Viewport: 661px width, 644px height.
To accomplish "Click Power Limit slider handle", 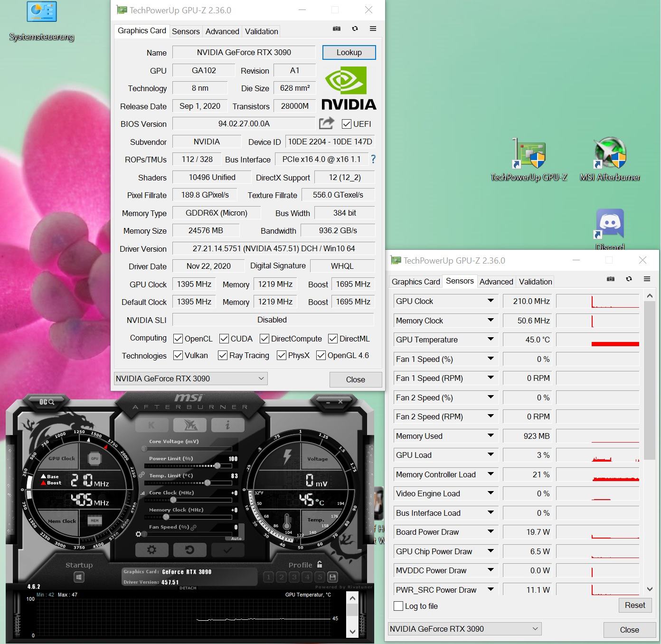I will [217, 466].
